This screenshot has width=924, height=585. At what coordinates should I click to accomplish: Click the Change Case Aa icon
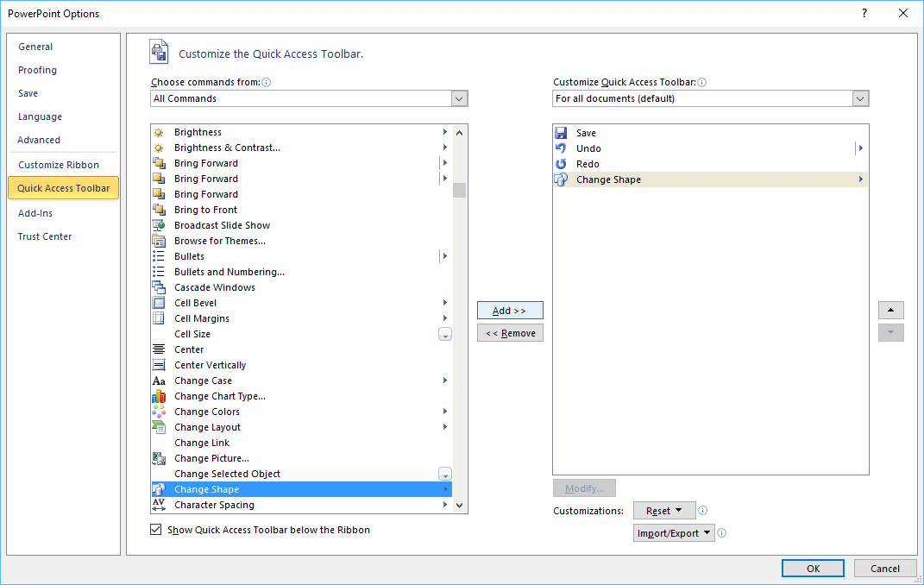point(159,381)
